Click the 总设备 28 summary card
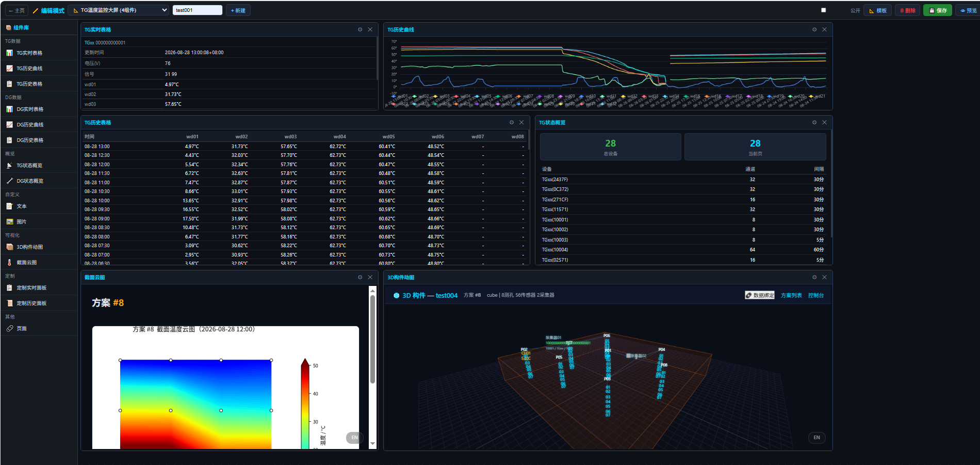The height and width of the screenshot is (465, 980). (610, 147)
